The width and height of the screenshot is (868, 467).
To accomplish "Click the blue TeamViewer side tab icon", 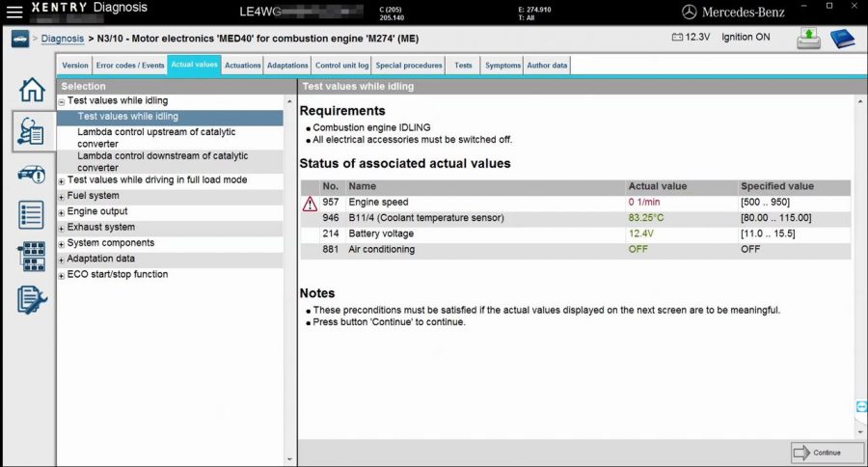I will click(862, 406).
